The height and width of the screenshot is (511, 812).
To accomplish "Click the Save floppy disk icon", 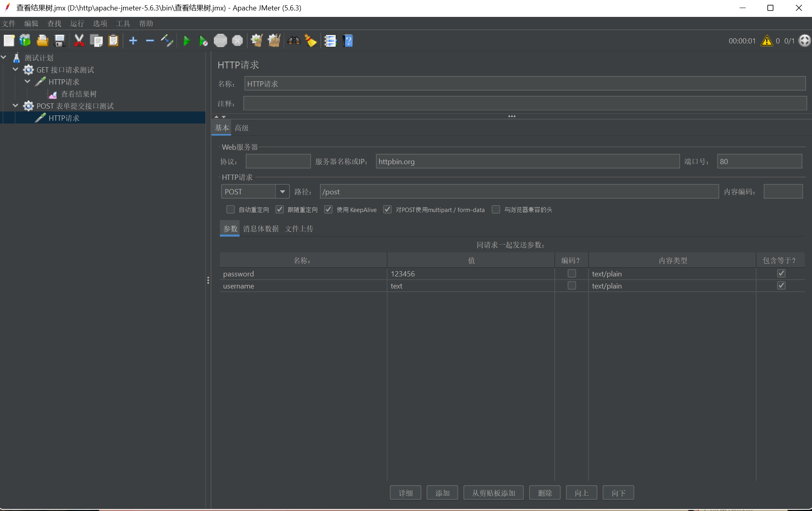I will (x=59, y=41).
